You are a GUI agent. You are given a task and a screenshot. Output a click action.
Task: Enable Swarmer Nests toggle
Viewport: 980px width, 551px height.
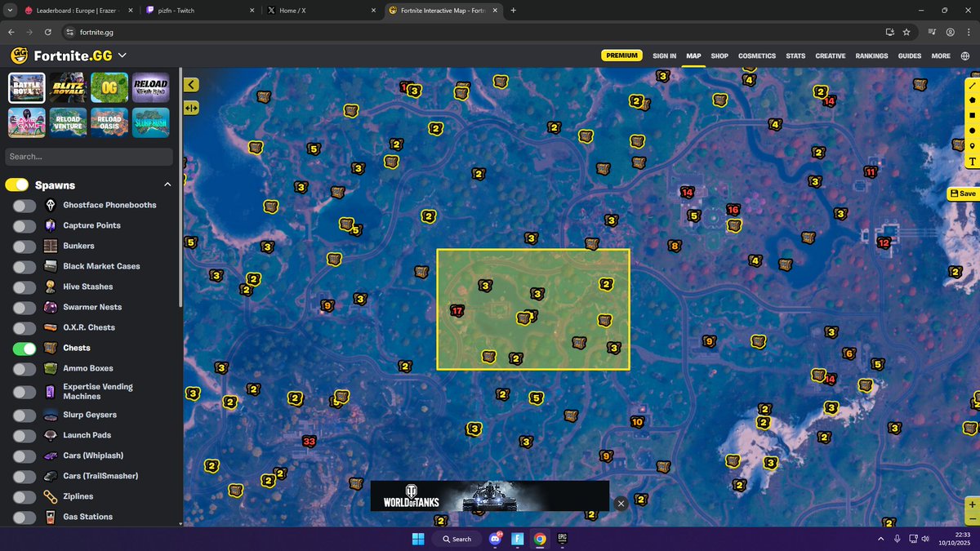click(x=24, y=308)
